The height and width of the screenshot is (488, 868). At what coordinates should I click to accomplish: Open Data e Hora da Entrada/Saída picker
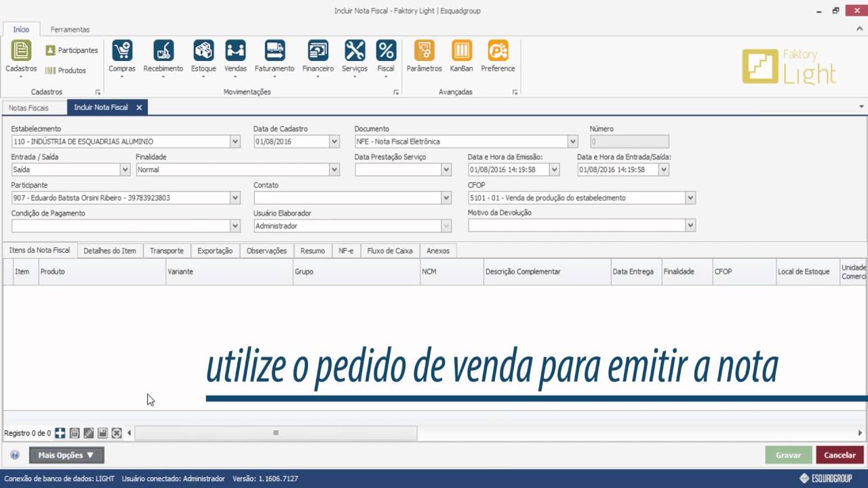(664, 170)
